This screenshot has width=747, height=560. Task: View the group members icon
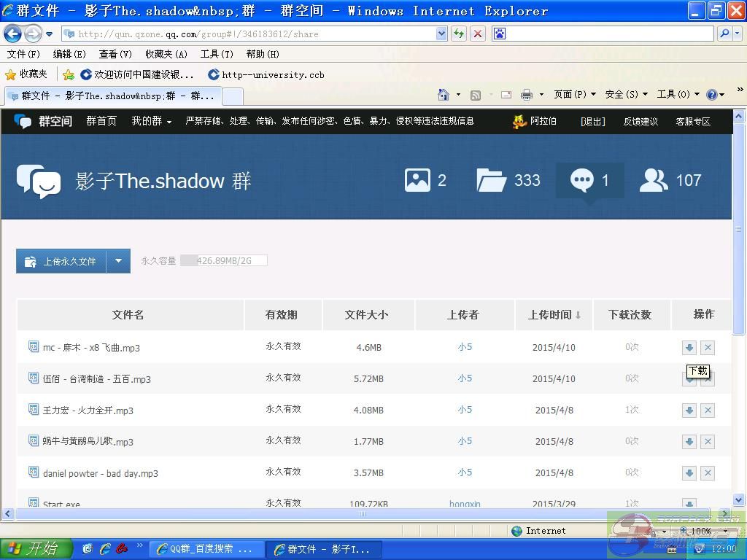[653, 180]
